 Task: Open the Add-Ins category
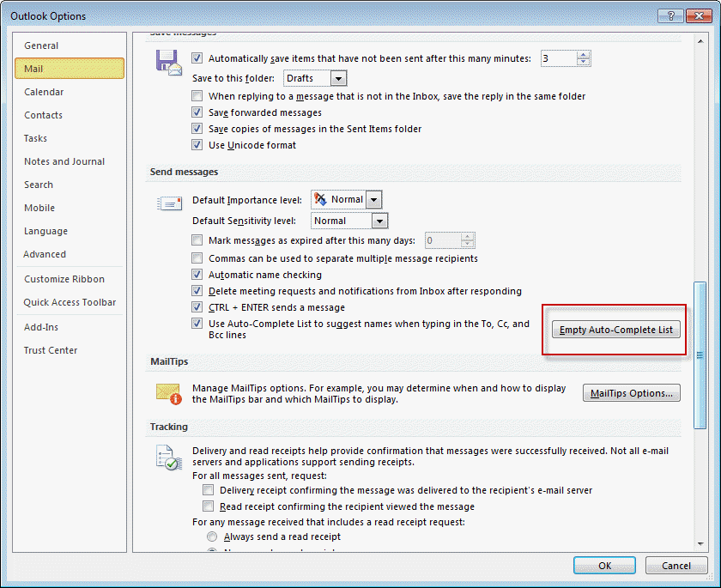point(70,327)
